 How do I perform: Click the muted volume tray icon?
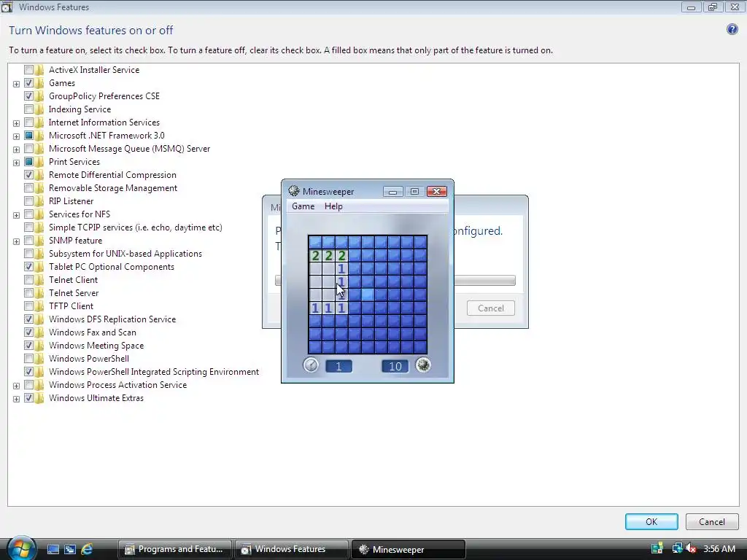[x=691, y=548]
